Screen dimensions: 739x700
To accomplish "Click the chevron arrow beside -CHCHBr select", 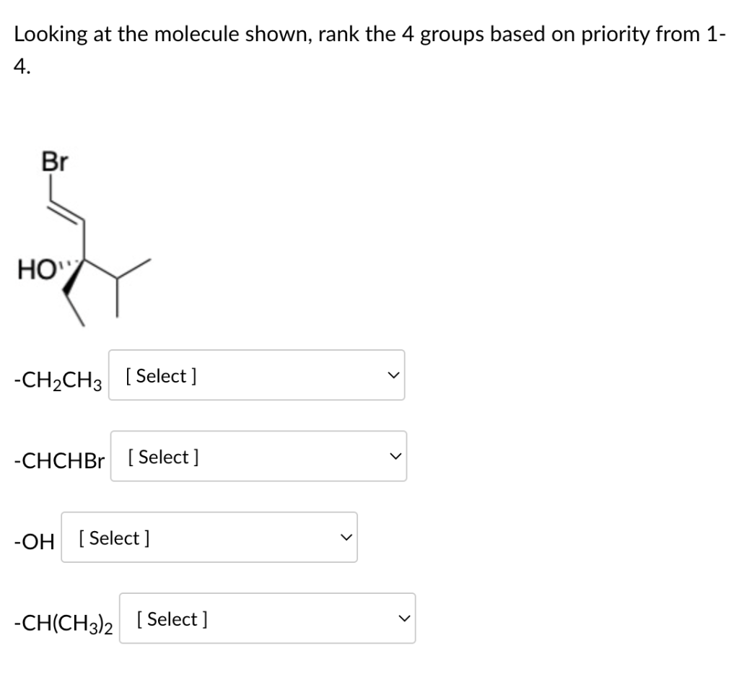I will click(x=396, y=457).
